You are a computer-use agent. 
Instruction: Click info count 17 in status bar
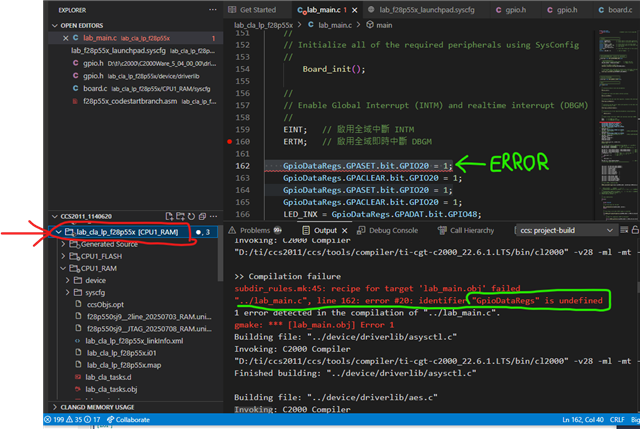click(92, 420)
